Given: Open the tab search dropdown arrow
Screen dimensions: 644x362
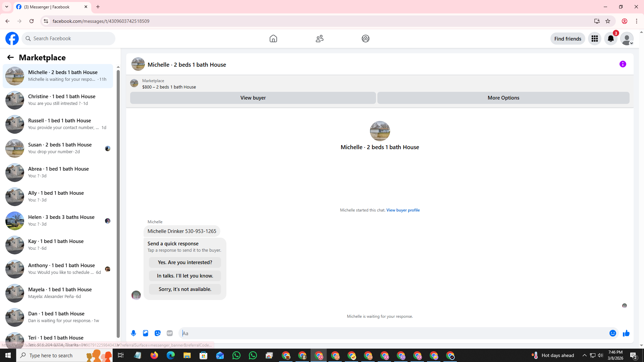Looking at the screenshot, I should pyautogui.click(x=6, y=7).
